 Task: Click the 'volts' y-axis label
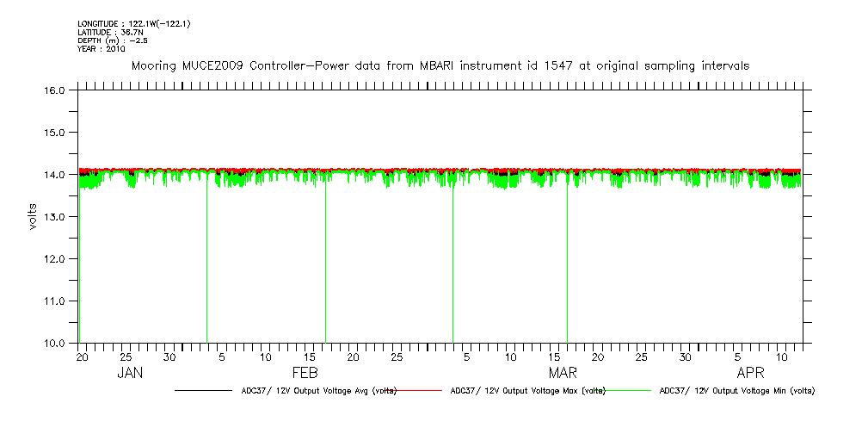(32, 215)
